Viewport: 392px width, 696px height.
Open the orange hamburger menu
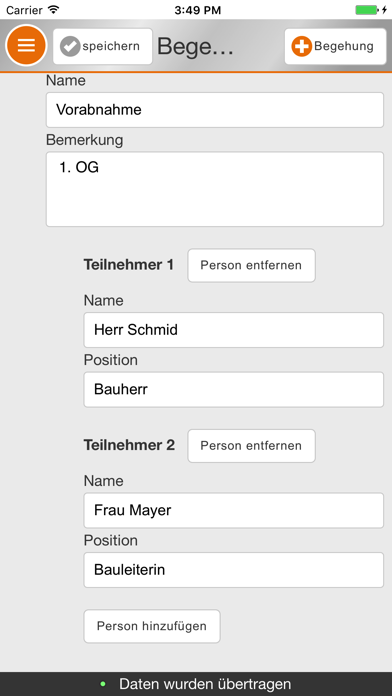[x=26, y=45]
